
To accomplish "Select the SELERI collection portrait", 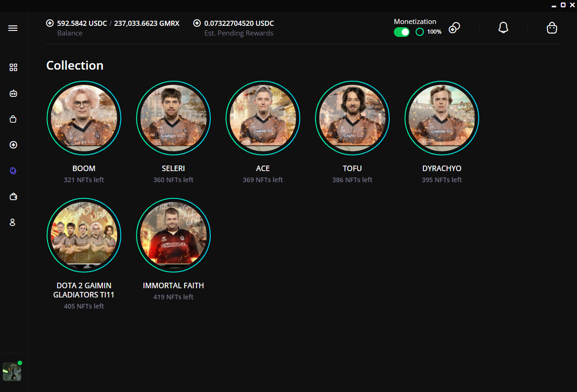I will pos(173,119).
